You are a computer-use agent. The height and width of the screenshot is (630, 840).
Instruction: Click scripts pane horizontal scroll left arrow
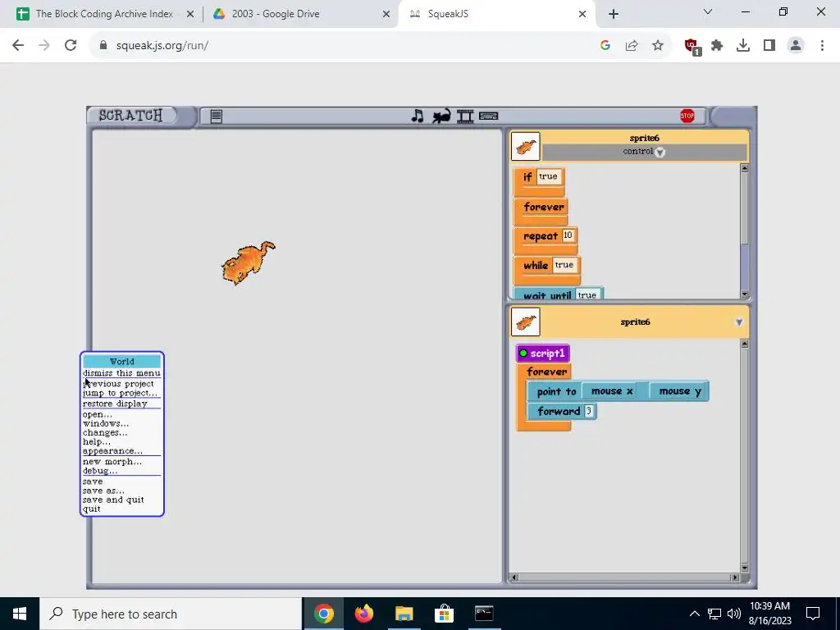tap(514, 577)
